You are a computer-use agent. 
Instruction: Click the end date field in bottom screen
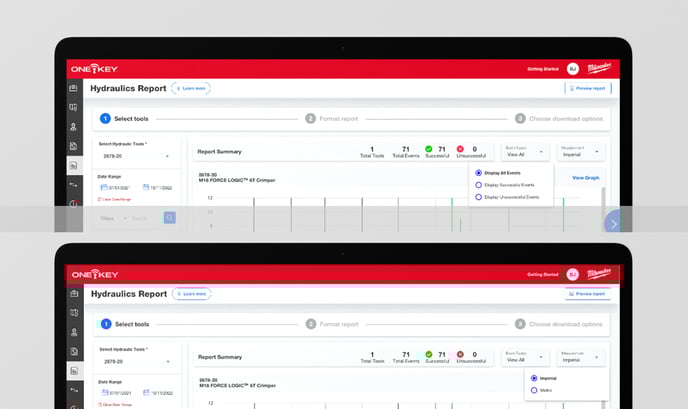pyautogui.click(x=158, y=393)
